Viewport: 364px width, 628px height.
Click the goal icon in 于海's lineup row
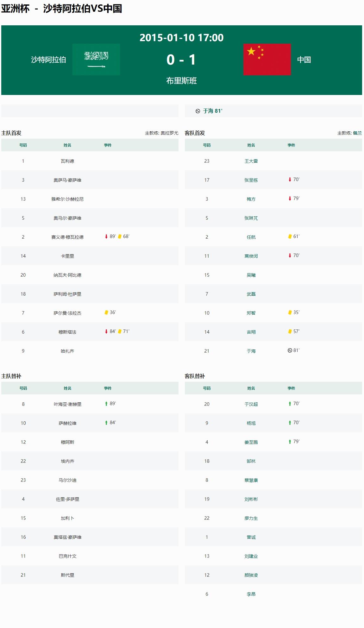point(290,351)
